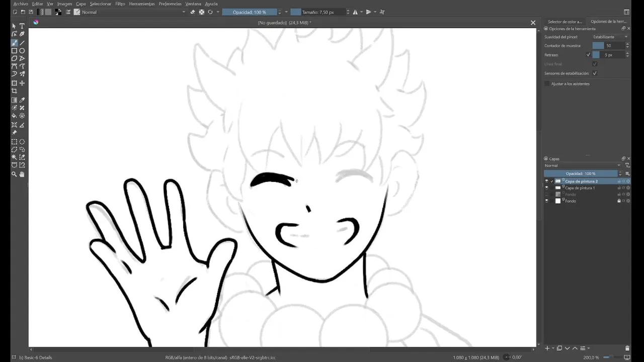Switch to Selector de color tab
This screenshot has width=644, height=362.
pos(565,22)
